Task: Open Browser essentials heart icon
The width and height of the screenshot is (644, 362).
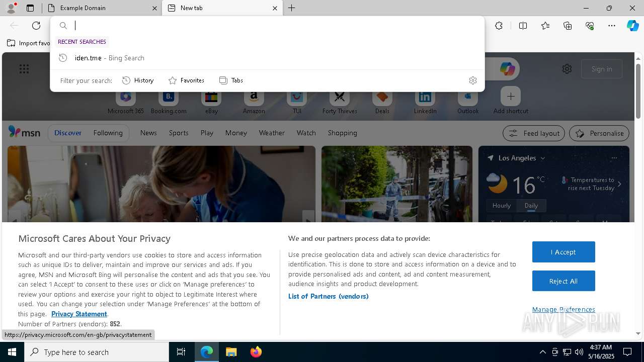Action: [x=590, y=26]
